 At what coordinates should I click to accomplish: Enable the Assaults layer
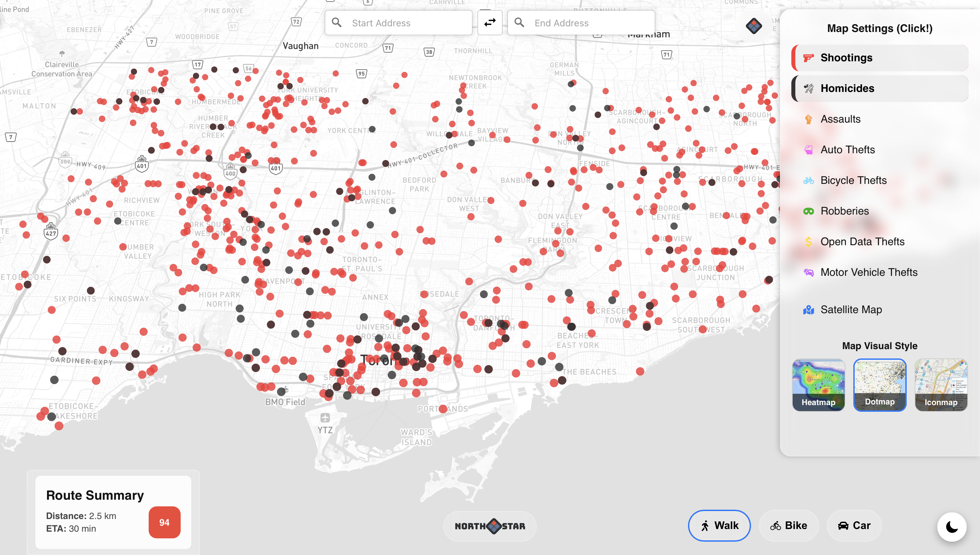point(840,119)
